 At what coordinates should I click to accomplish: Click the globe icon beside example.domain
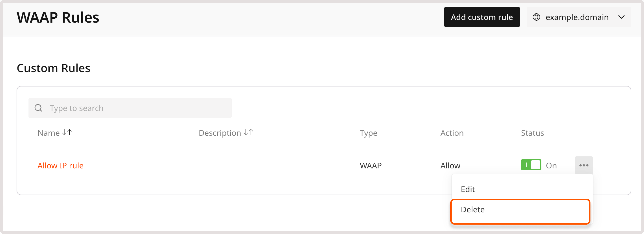coord(536,17)
